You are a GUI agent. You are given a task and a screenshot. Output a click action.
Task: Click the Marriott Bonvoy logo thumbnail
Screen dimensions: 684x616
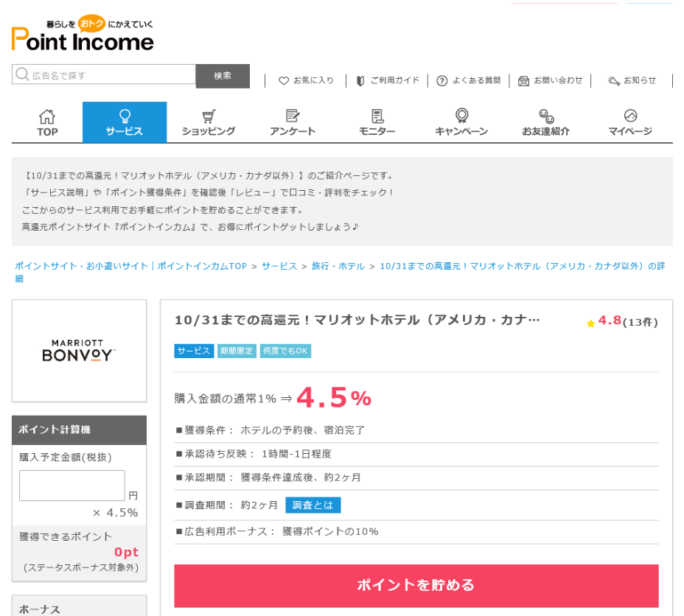pos(79,351)
